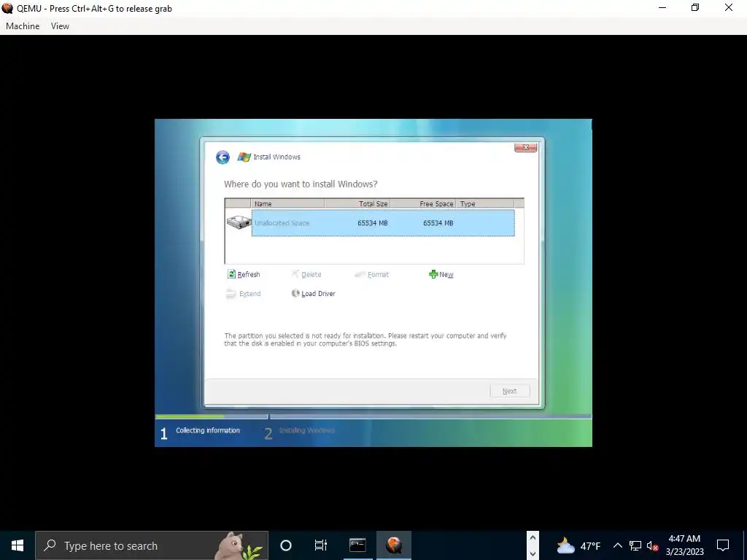Open the muted volume tray icon
This screenshot has height=560, width=747.
pyautogui.click(x=653, y=545)
